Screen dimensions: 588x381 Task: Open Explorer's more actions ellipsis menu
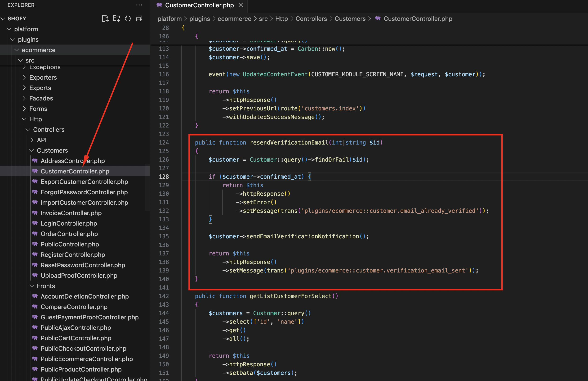[x=139, y=5]
